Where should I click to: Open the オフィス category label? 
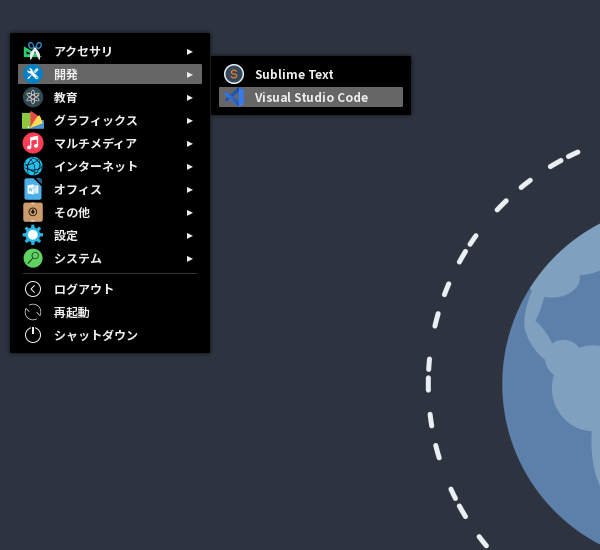coord(78,189)
